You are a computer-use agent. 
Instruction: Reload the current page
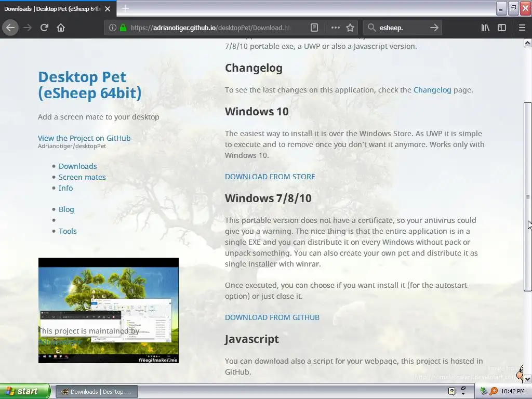[44, 28]
